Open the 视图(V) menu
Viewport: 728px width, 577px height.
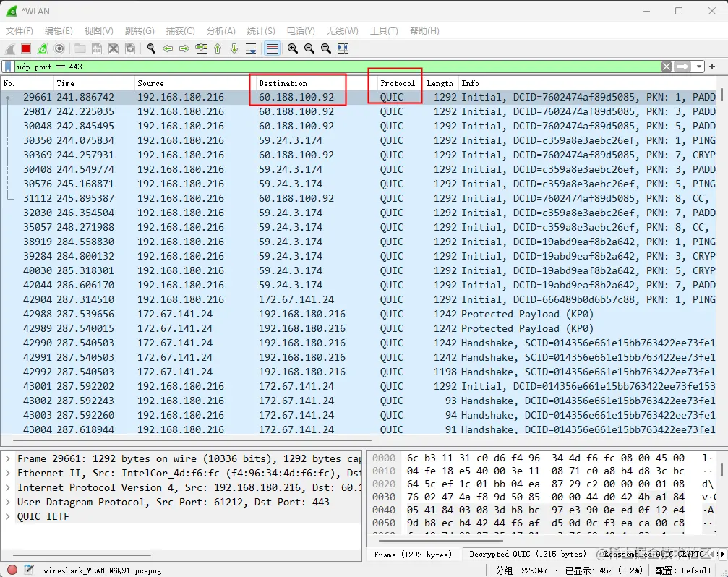pos(98,30)
